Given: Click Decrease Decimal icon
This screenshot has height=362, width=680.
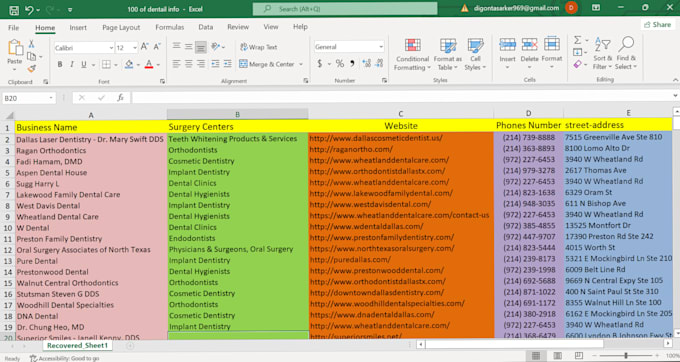Looking at the screenshot, I should click(x=379, y=64).
